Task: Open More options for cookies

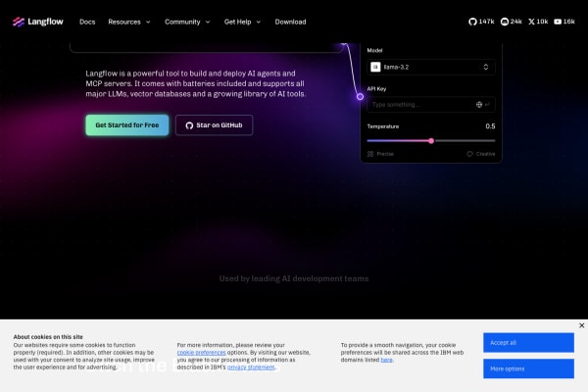Action: click(528, 368)
